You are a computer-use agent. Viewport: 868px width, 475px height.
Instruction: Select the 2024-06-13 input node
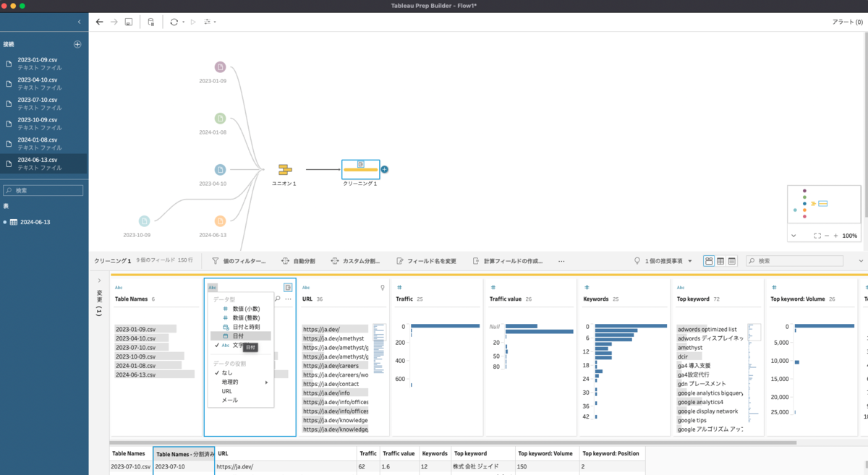(x=220, y=221)
